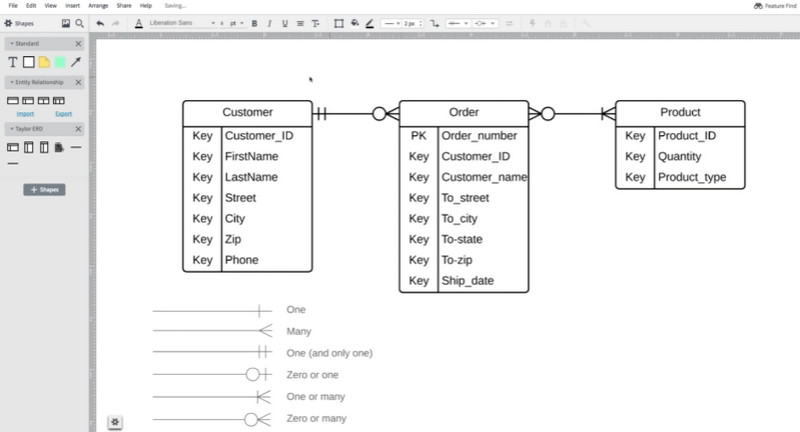Select the Product entity header
Viewport: 800px width, 432px height.
[680, 113]
